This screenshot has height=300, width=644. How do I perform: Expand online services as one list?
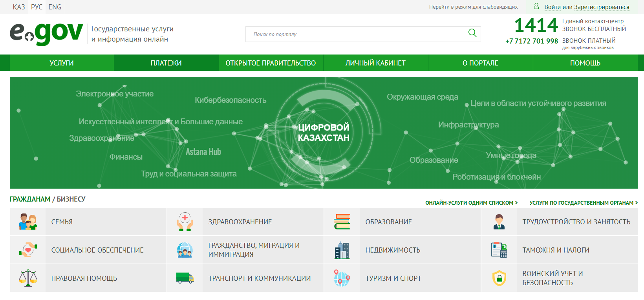click(x=471, y=203)
